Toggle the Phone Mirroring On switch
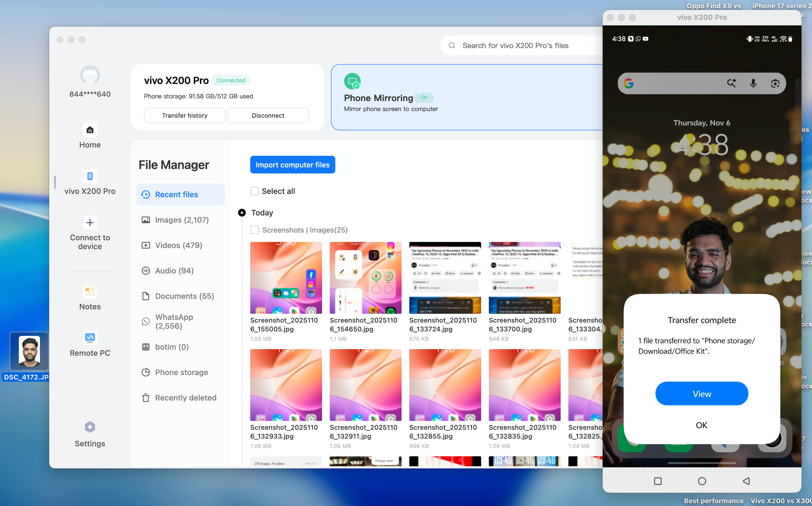 click(x=424, y=97)
